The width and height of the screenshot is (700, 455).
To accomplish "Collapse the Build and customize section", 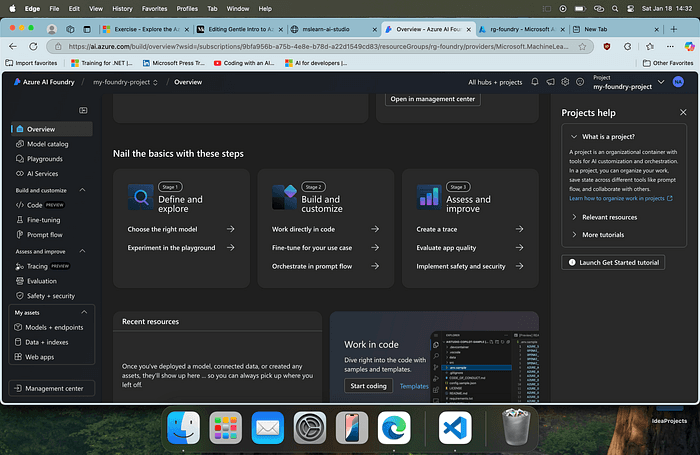I will pos(83,190).
